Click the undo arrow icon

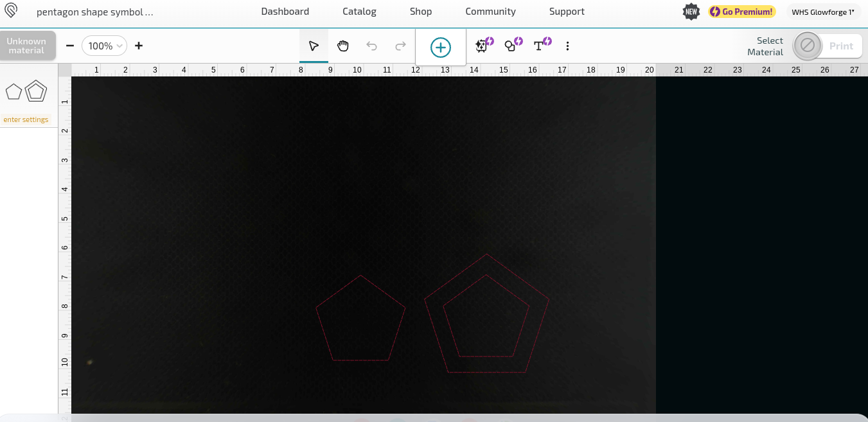tap(371, 46)
